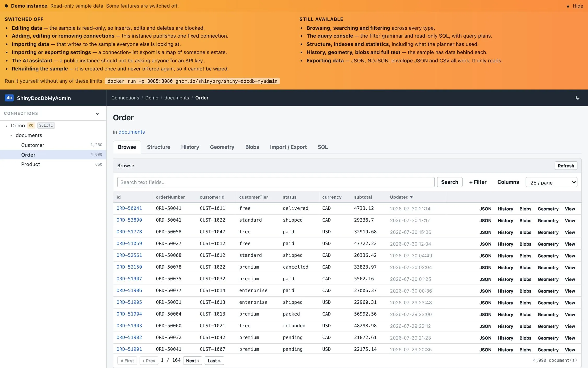588x368 pixels.
Task: Show JSON for row ORD-51904
Action: (485, 314)
